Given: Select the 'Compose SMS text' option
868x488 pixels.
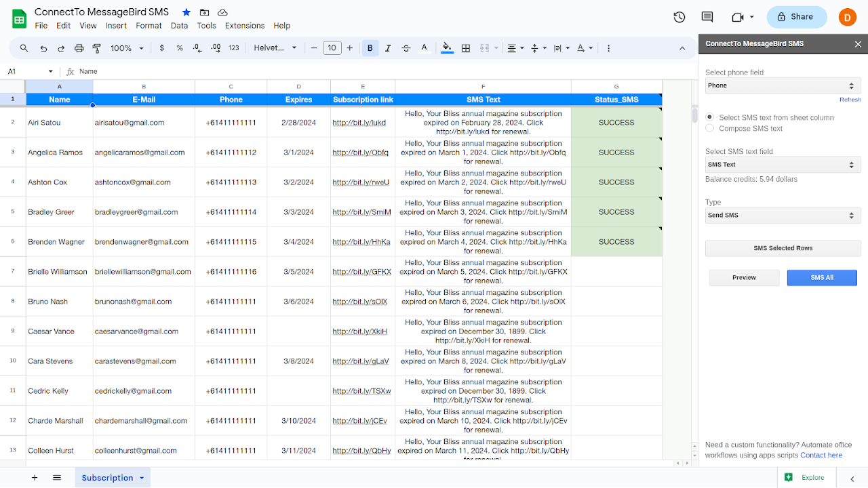Looking at the screenshot, I should pyautogui.click(x=709, y=128).
